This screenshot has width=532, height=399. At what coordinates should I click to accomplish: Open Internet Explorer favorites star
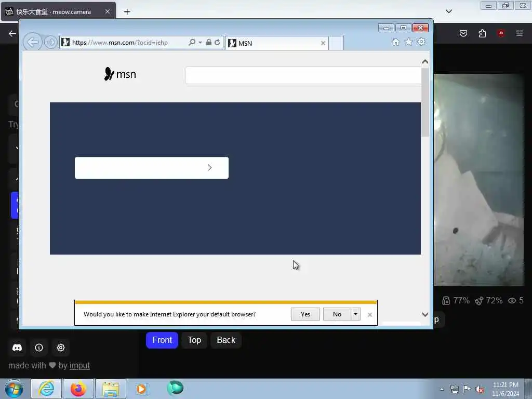(408, 42)
